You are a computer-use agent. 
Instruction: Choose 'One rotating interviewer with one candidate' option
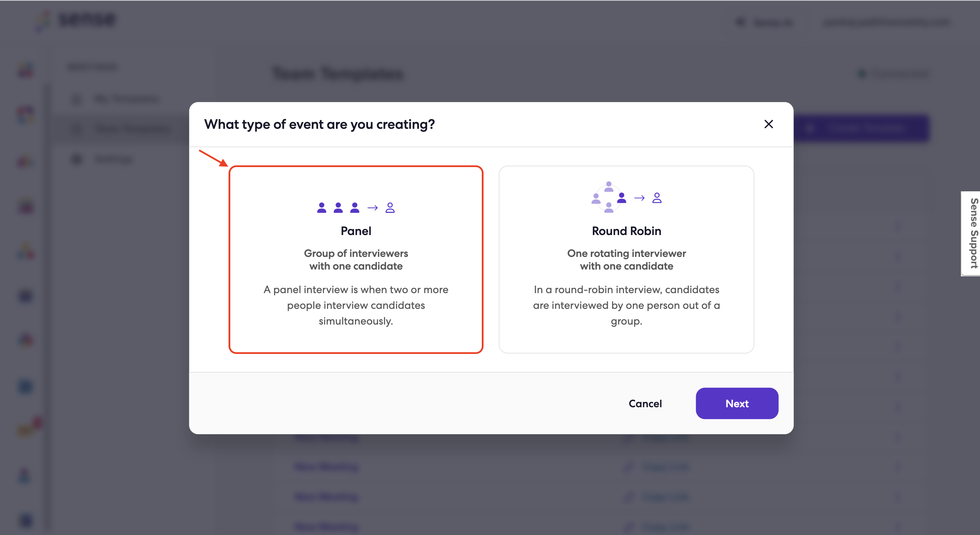(x=626, y=260)
